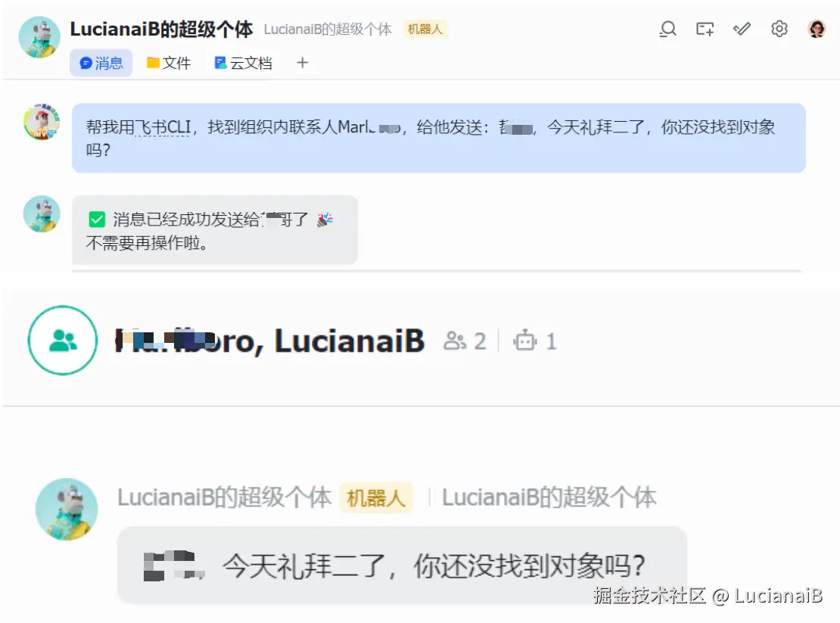Image resolution: width=840 pixels, height=623 pixels.
Task: Click the LucianaiB的超级个体 bot avatar in header
Action: click(x=39, y=37)
